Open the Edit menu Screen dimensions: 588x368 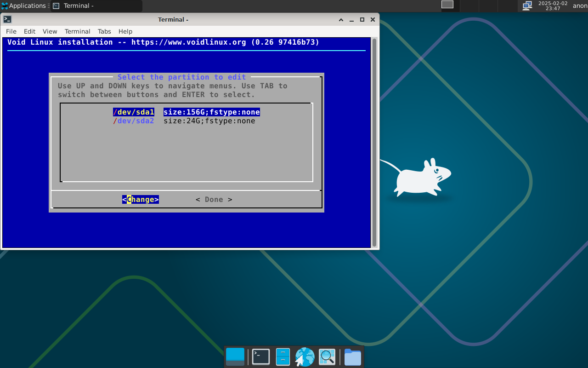[x=29, y=31]
